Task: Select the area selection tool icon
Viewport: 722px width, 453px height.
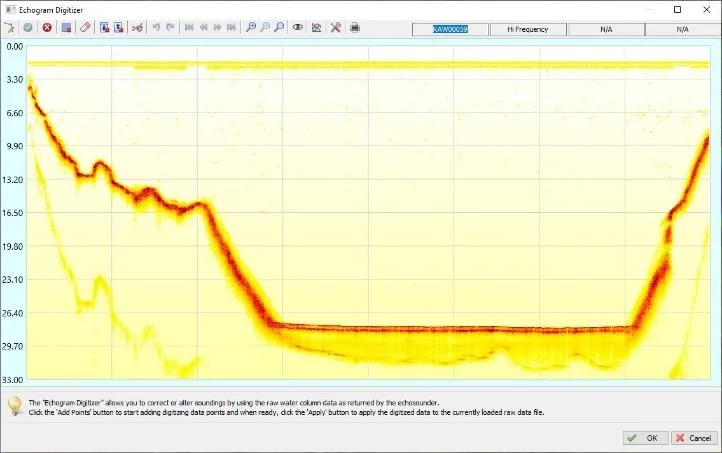Action: [66, 28]
